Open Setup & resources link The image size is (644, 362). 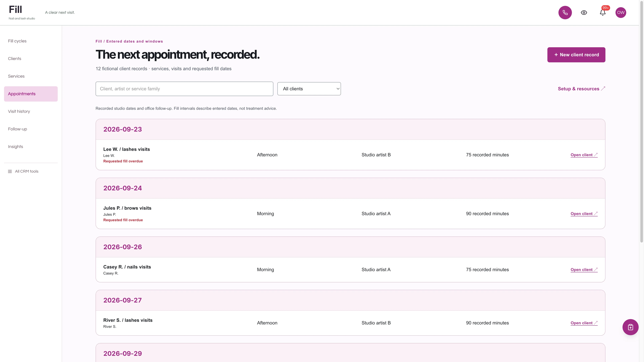pos(581,89)
